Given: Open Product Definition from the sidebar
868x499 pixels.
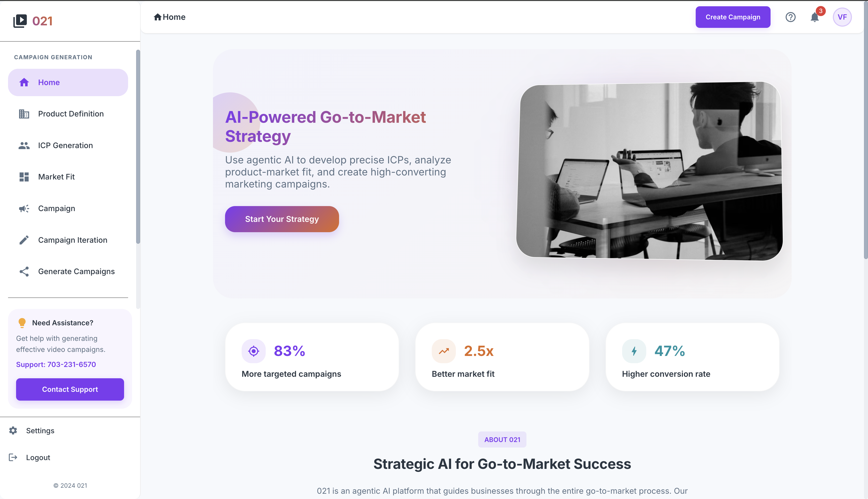Looking at the screenshot, I should 71,114.
